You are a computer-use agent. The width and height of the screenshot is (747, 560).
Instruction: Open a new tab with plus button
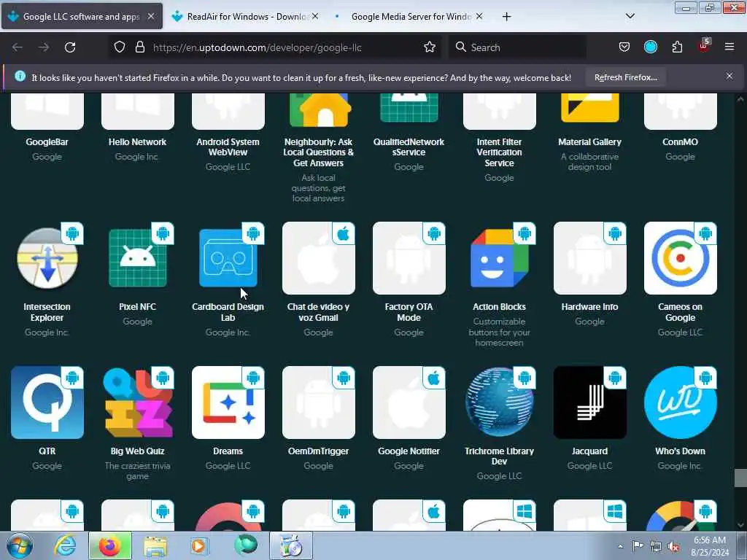(x=506, y=17)
